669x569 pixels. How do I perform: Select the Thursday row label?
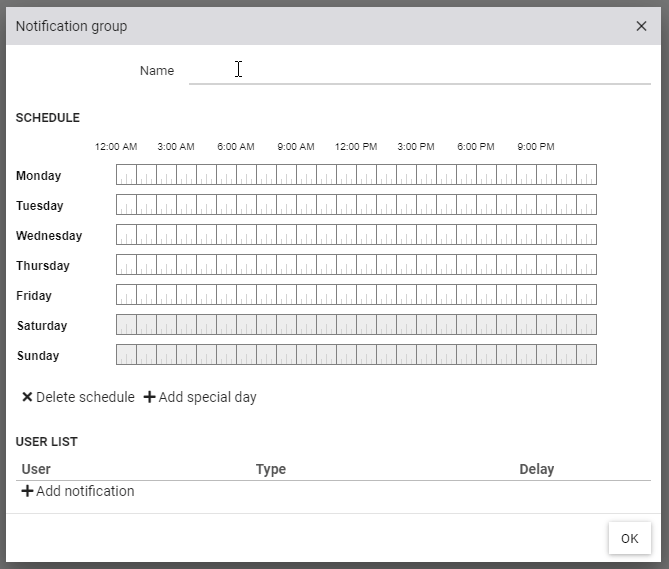point(43,265)
